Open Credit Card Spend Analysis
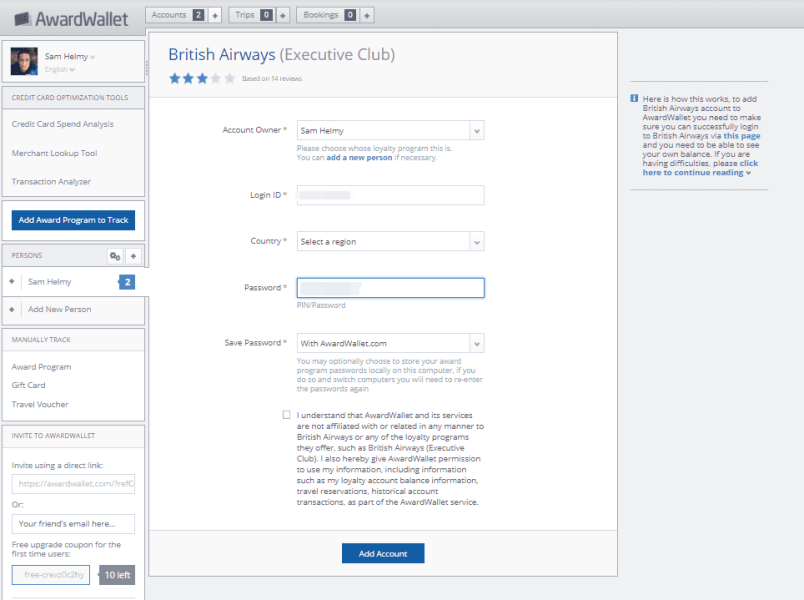 pos(63,124)
